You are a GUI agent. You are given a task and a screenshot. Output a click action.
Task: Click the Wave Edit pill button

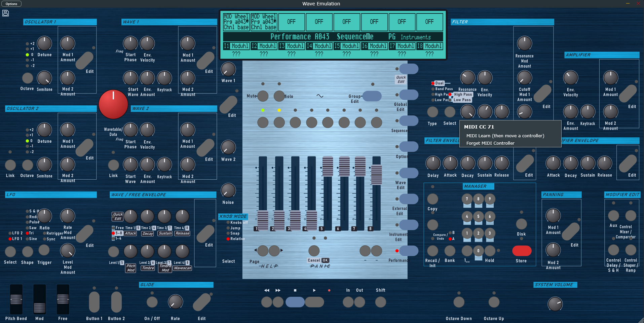coord(409,173)
